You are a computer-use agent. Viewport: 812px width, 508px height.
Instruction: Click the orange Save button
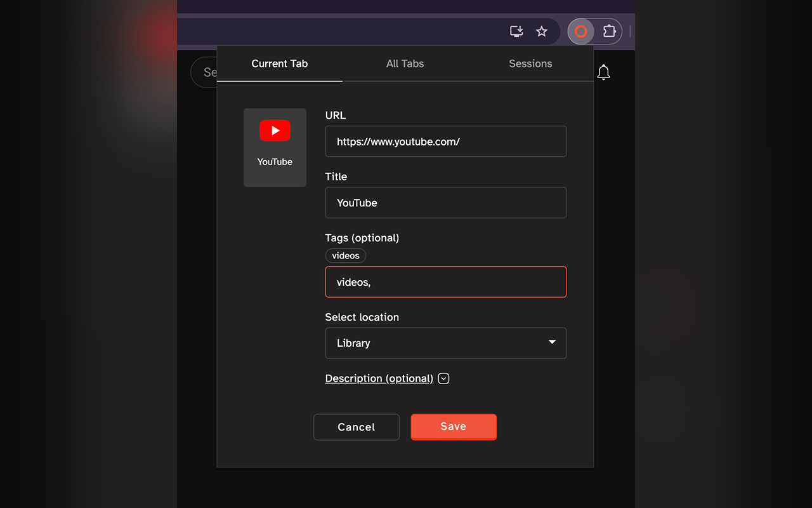click(x=454, y=427)
